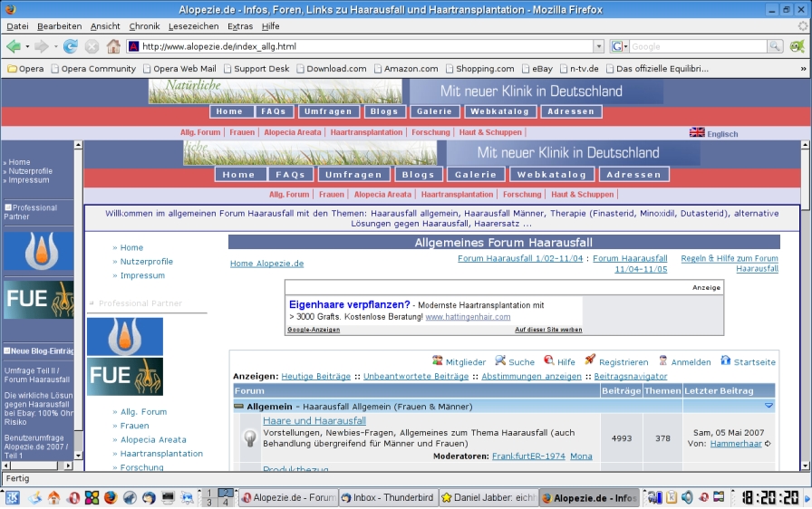Open the search engine selector dropdown
812x509 pixels.
pyautogui.click(x=619, y=46)
